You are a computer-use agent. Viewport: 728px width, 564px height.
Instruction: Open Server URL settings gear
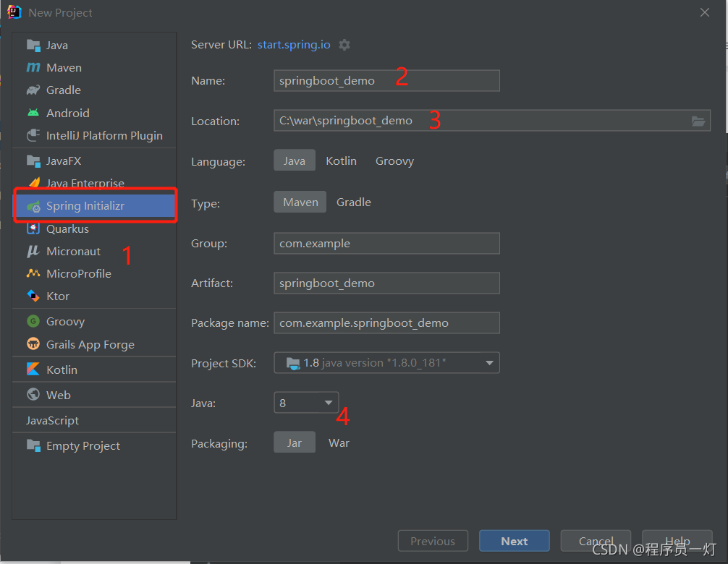[x=344, y=45]
